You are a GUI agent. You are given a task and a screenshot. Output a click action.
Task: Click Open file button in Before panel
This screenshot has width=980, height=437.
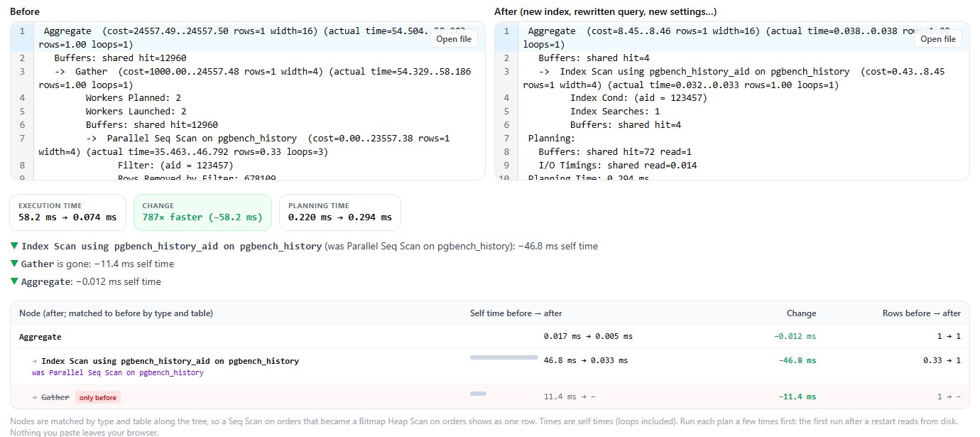454,39
